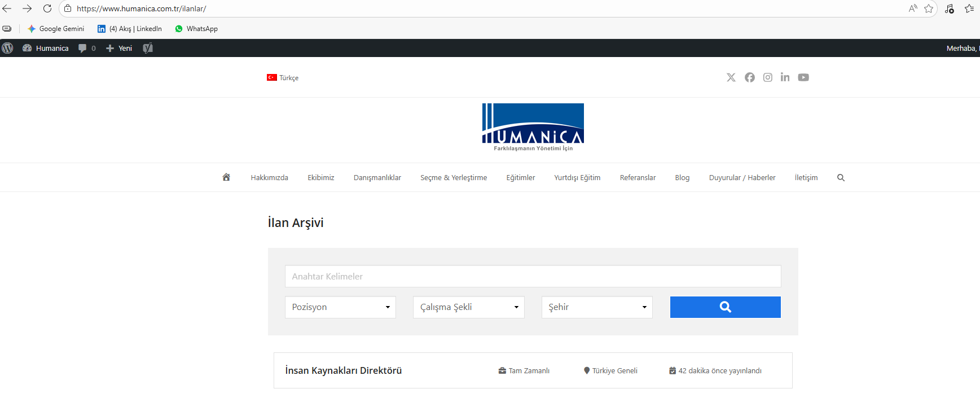
Task: Click 'Türkiye Geneli' text
Action: 615,371
